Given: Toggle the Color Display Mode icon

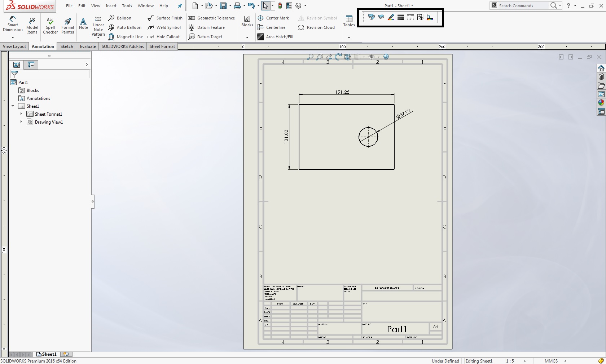Looking at the screenshot, I should 430,17.
